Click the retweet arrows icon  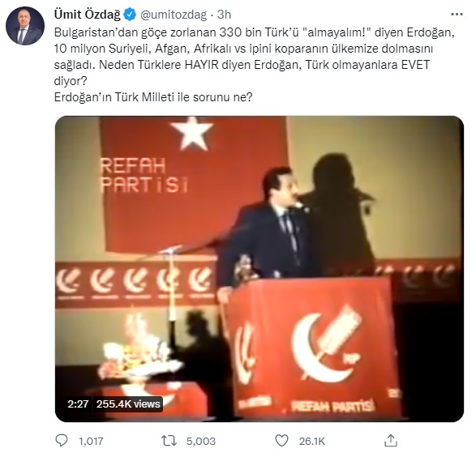tap(169, 440)
